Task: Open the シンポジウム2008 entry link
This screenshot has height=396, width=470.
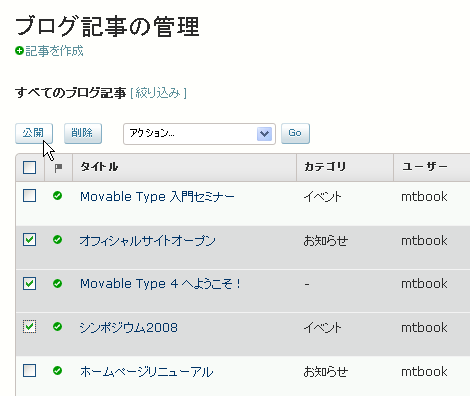Action: point(129,328)
